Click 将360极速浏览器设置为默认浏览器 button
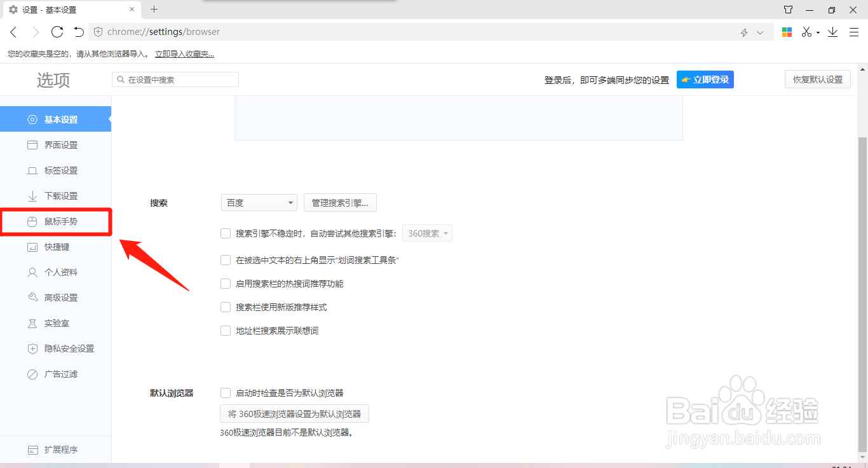The height and width of the screenshot is (468, 868). pos(294,414)
